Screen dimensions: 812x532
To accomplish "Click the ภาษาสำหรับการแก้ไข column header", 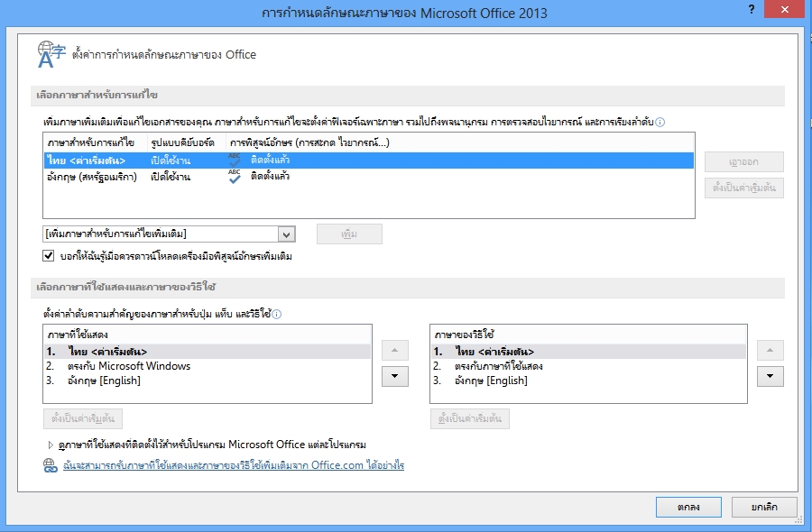I will [96, 142].
